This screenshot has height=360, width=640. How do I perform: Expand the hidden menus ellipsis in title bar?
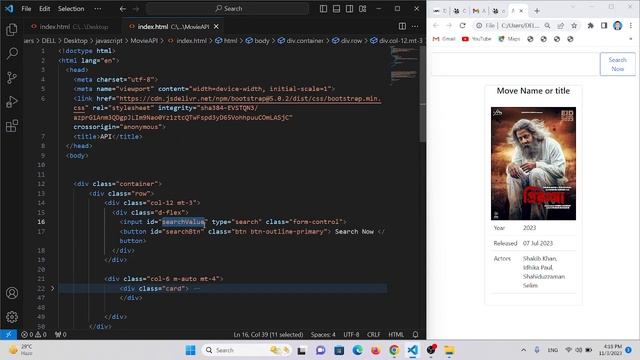[98, 9]
